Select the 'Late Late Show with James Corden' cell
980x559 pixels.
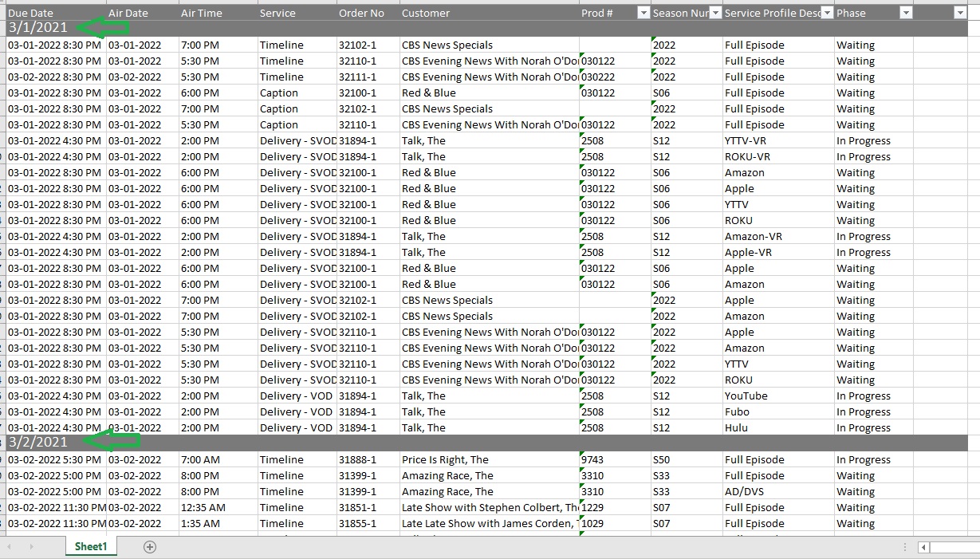point(490,523)
